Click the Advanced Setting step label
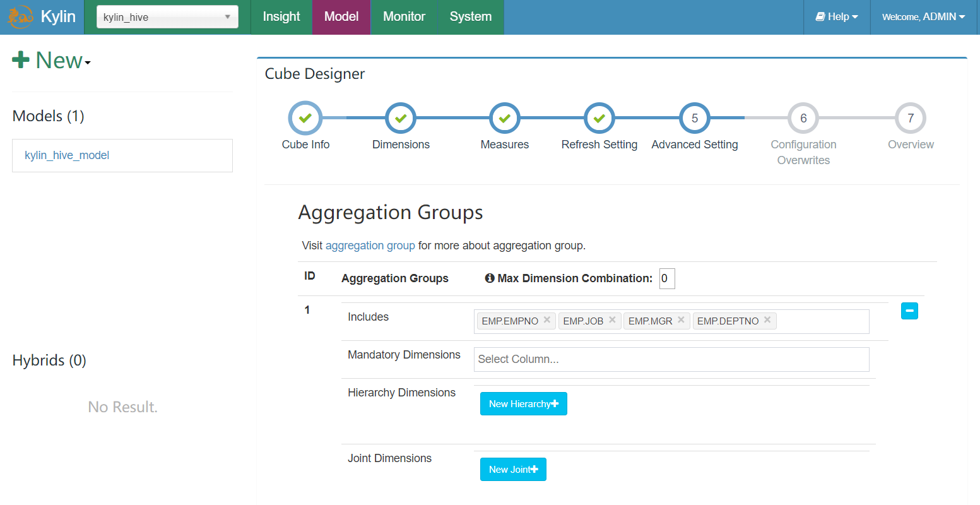 pyautogui.click(x=695, y=145)
